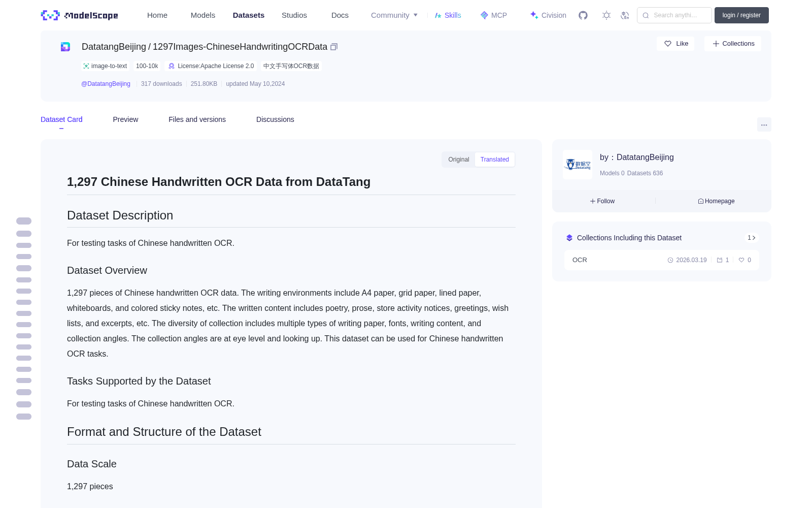Click the language switch icon
Image resolution: width=812 pixels, height=508 pixels.
point(625,15)
